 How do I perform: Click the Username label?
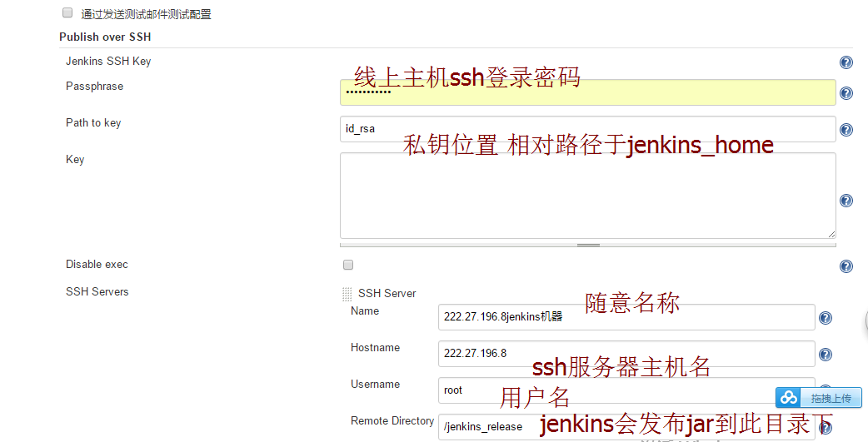click(x=376, y=384)
